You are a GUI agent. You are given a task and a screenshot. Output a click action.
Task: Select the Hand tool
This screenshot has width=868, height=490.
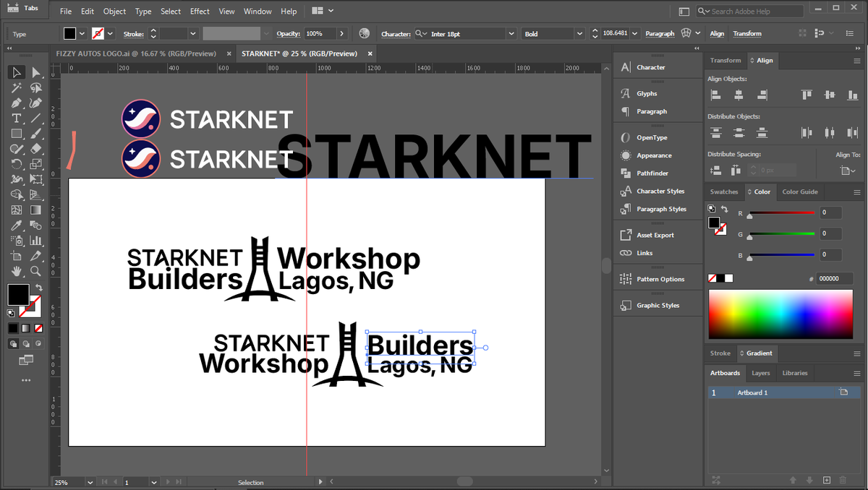coord(17,271)
